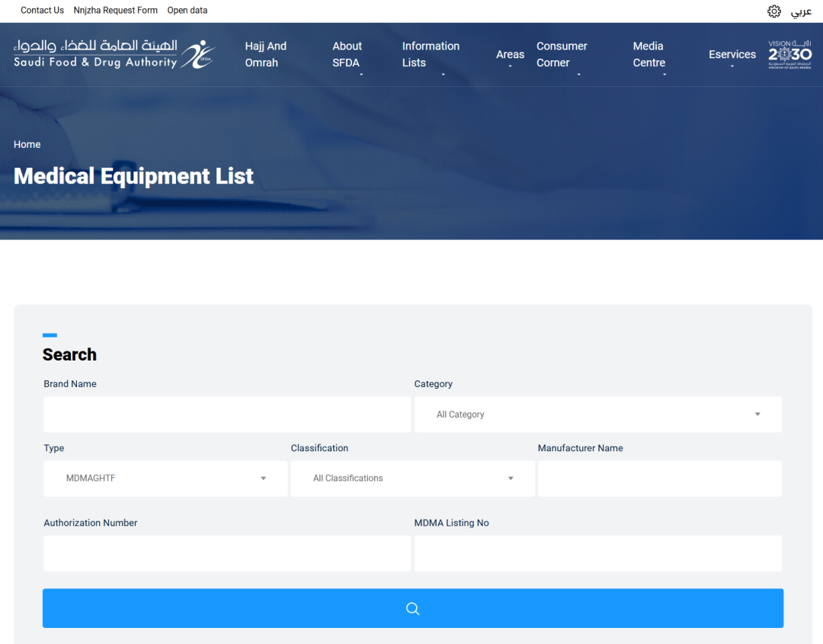This screenshot has width=823, height=644.
Task: Switch language to Arabic
Action: (801, 11)
